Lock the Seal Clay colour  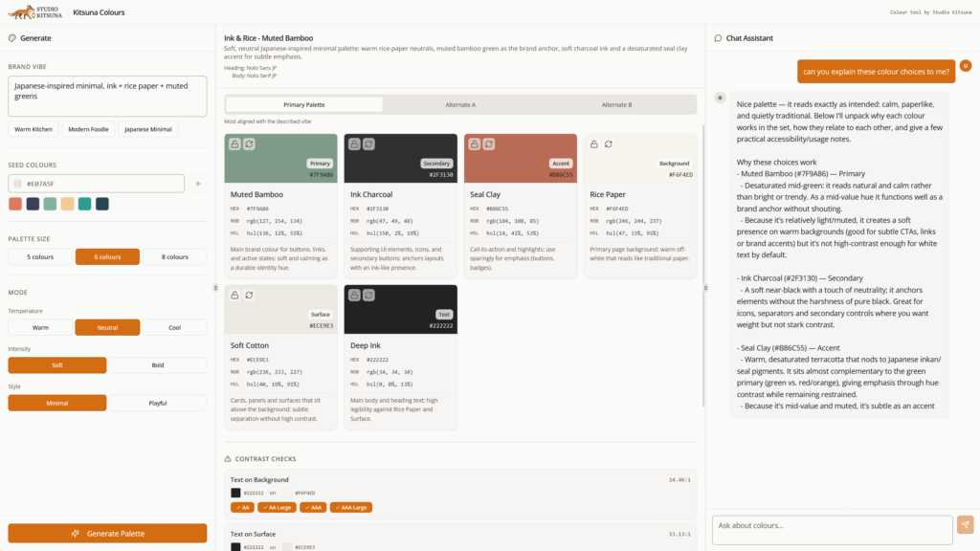[x=475, y=143]
